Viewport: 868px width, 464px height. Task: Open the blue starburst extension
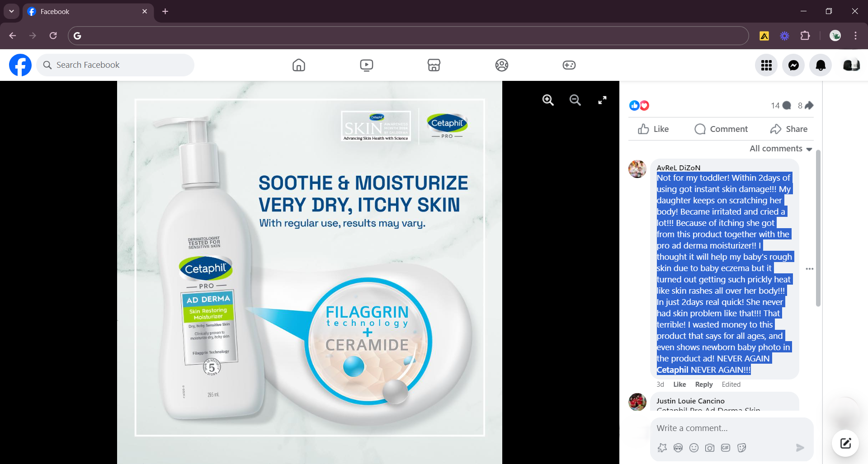(784, 36)
